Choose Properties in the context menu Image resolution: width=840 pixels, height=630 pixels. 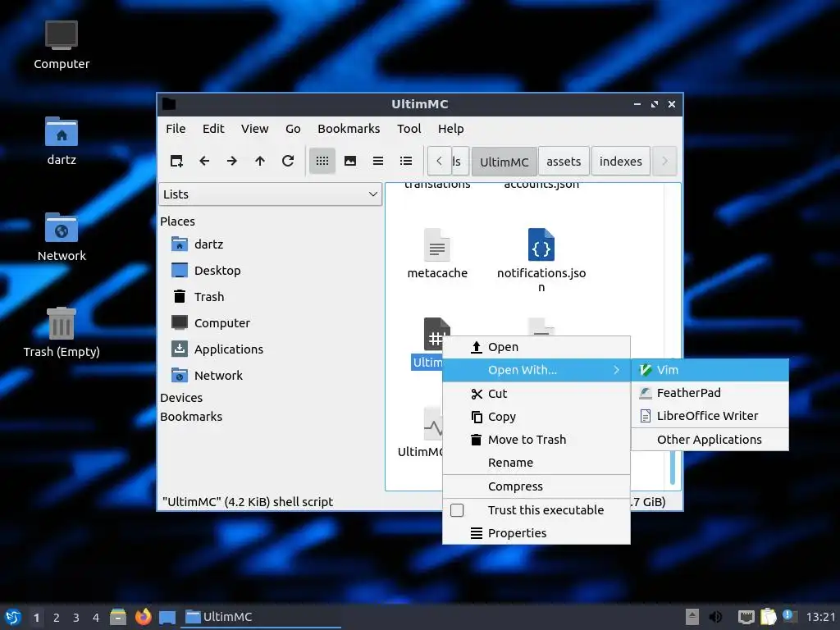point(536,533)
